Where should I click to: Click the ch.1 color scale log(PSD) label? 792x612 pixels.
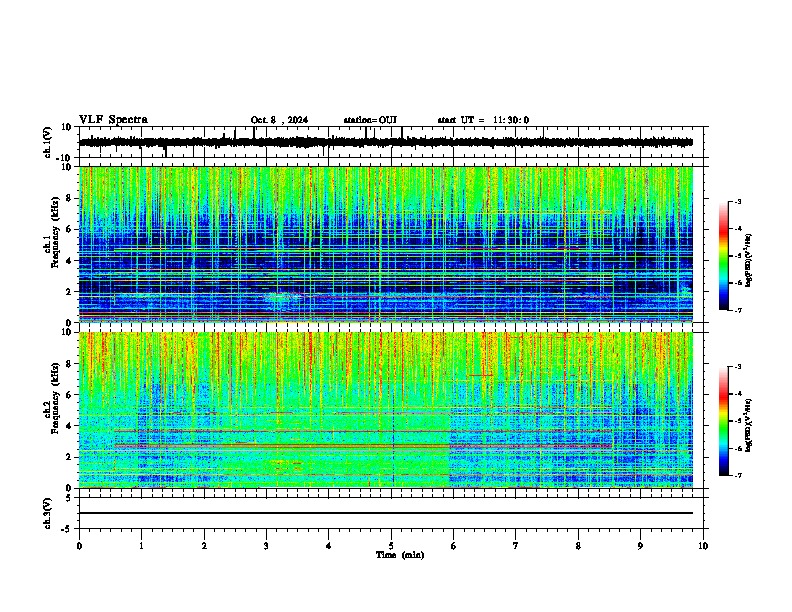pos(749,260)
